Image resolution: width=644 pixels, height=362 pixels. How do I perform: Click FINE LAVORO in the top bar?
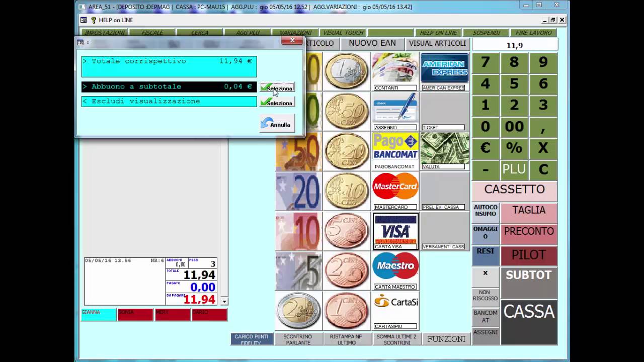[x=534, y=33]
